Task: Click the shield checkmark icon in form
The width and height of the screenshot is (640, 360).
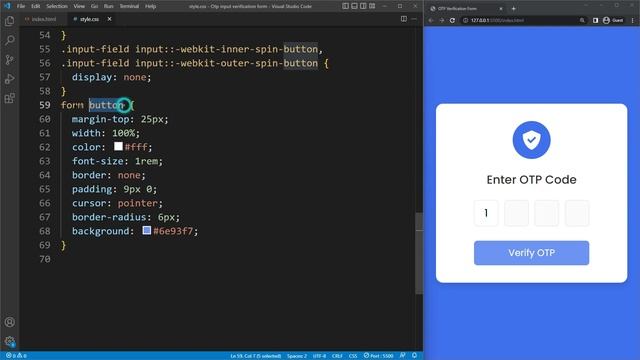Action: coord(531,140)
